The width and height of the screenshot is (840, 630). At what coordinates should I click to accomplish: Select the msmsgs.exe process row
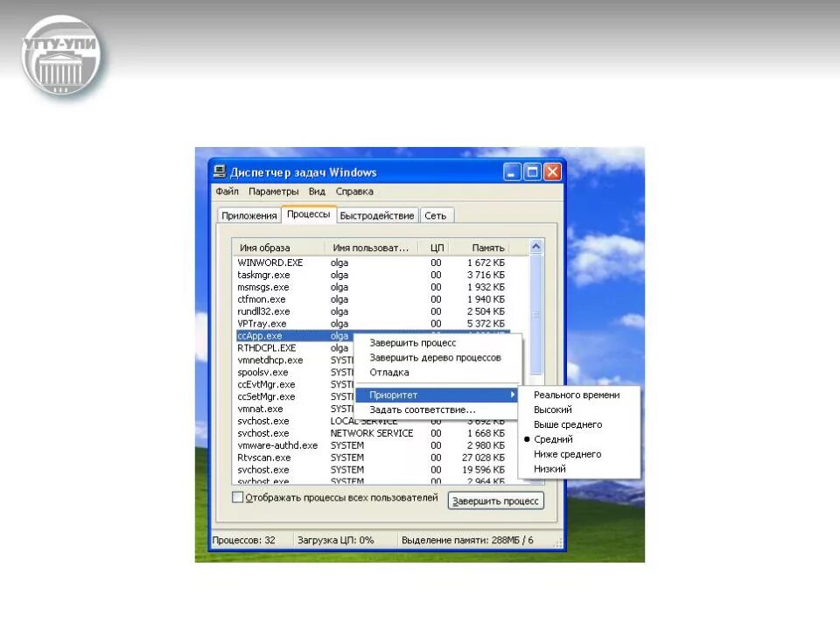pos(373,287)
